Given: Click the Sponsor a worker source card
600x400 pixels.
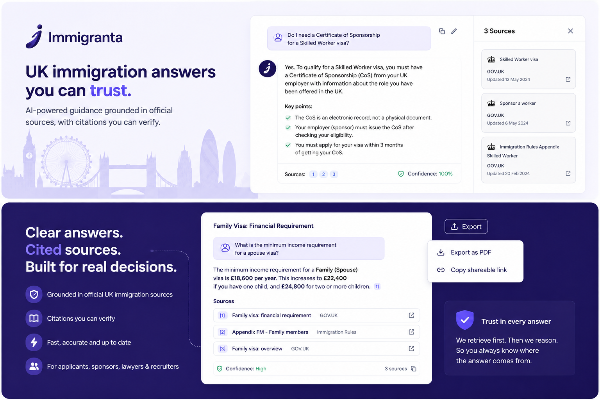Looking at the screenshot, I should (x=528, y=113).
